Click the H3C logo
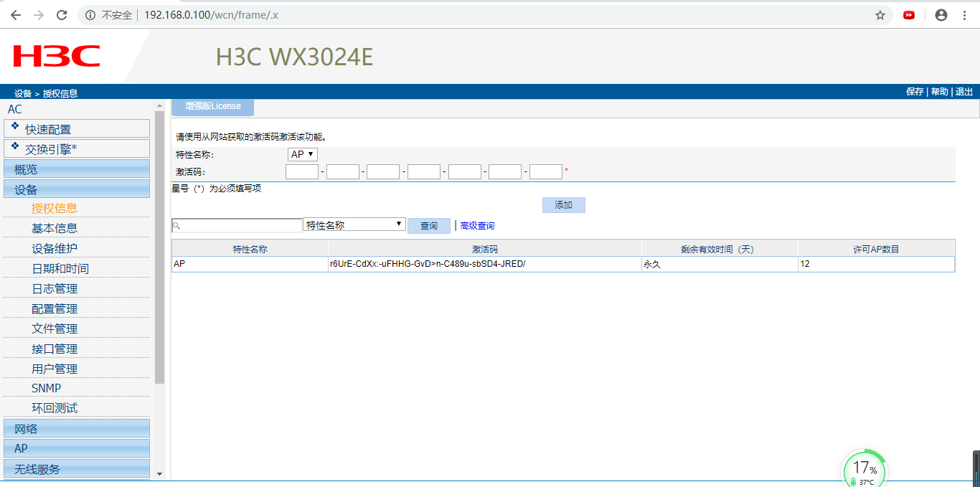This screenshot has width=980, height=487. (56, 56)
